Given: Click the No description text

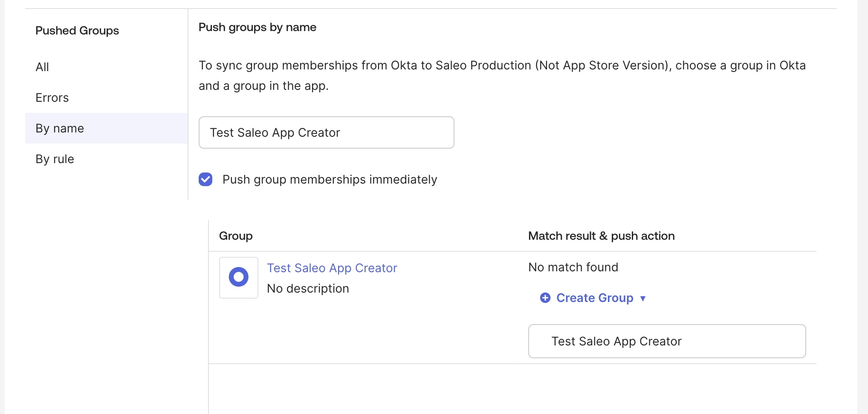Looking at the screenshot, I should click(x=308, y=288).
